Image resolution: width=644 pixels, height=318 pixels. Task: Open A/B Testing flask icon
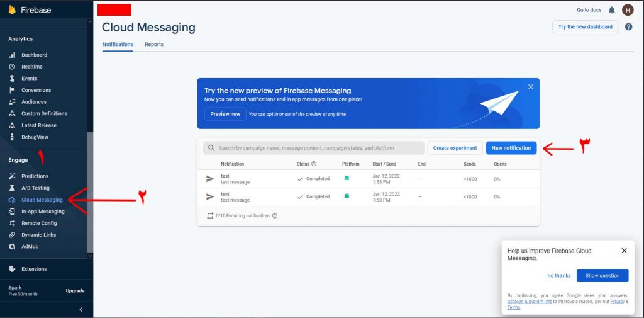point(13,188)
